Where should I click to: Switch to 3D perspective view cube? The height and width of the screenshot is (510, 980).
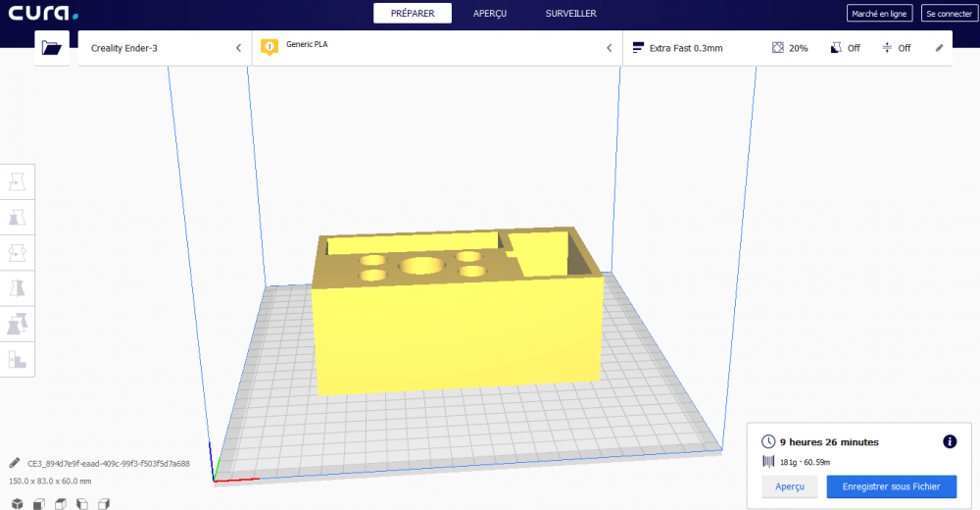click(x=17, y=504)
